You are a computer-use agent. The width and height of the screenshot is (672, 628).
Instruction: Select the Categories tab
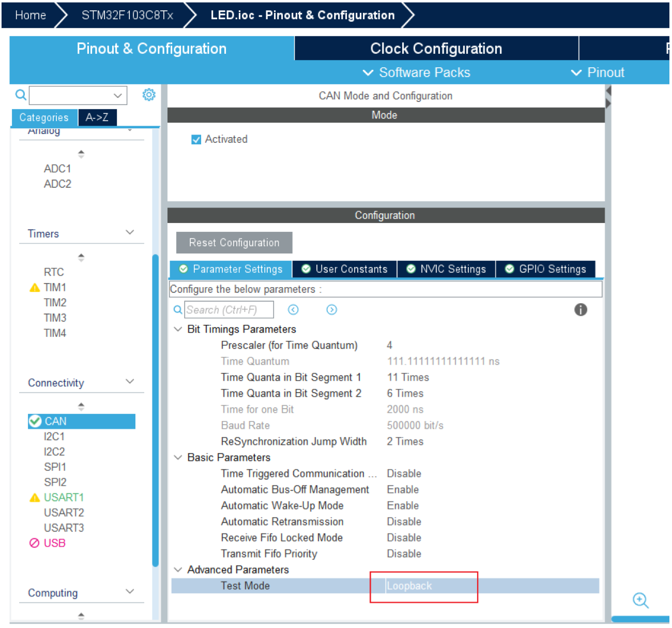[x=44, y=117]
